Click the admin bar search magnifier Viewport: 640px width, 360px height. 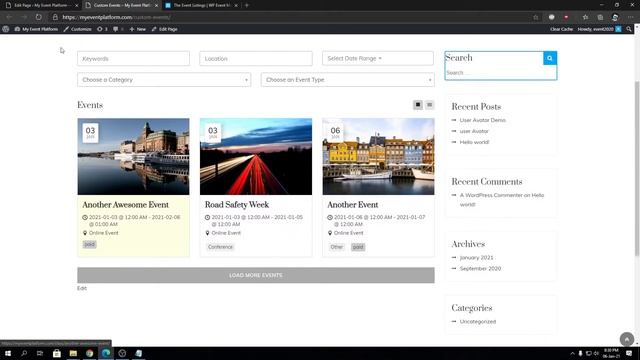click(629, 29)
